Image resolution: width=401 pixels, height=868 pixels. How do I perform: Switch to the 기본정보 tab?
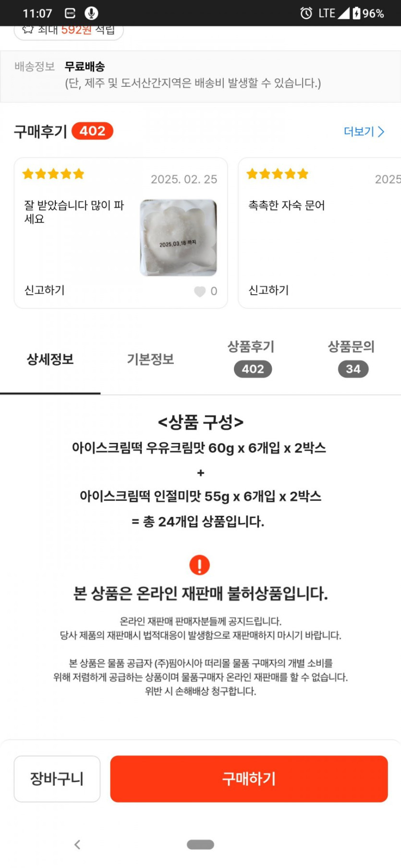click(150, 359)
